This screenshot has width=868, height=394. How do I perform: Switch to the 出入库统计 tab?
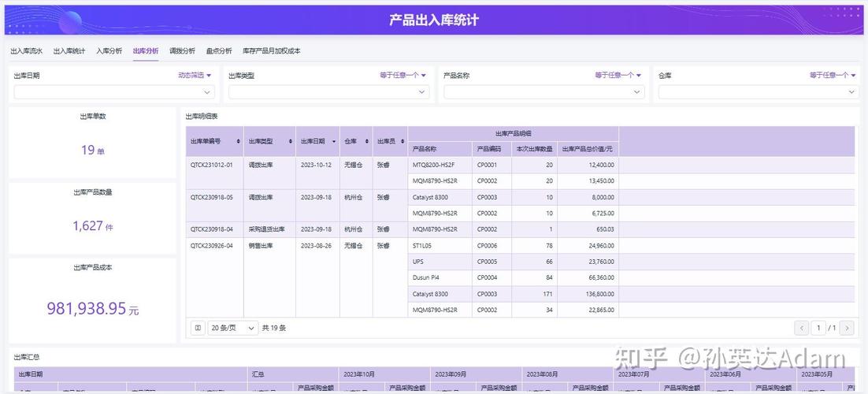point(69,51)
